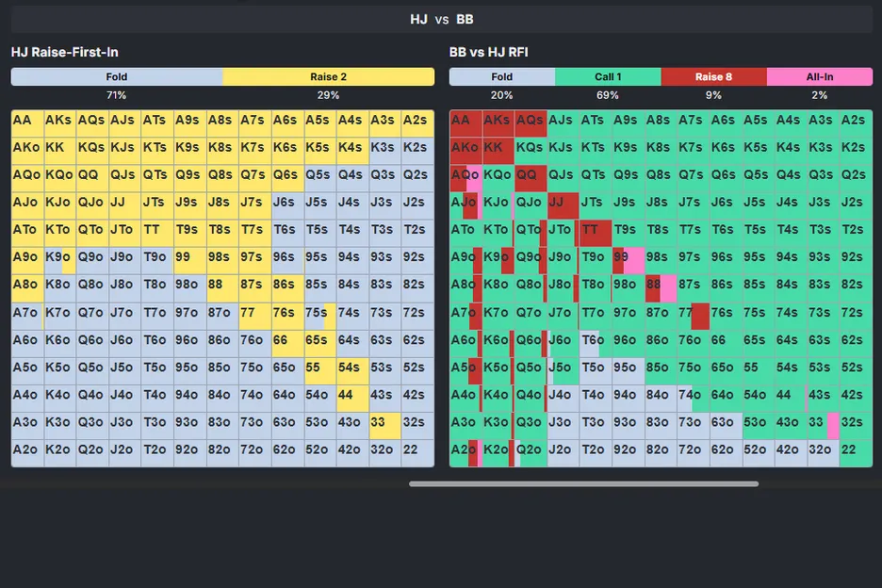The width and height of the screenshot is (882, 588).
Task: Click the Fold legend in BB vs HJ RFI
Action: point(502,77)
